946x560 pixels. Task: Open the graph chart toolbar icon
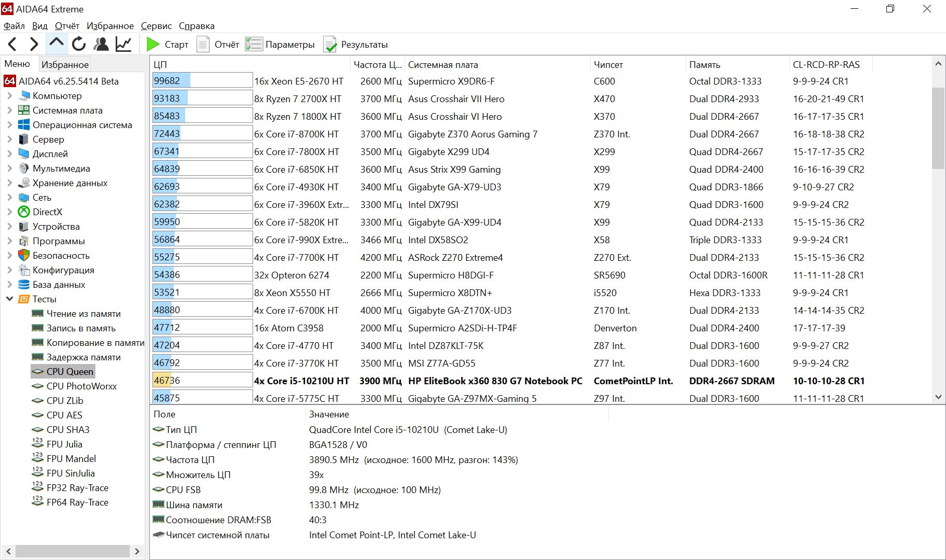[123, 45]
